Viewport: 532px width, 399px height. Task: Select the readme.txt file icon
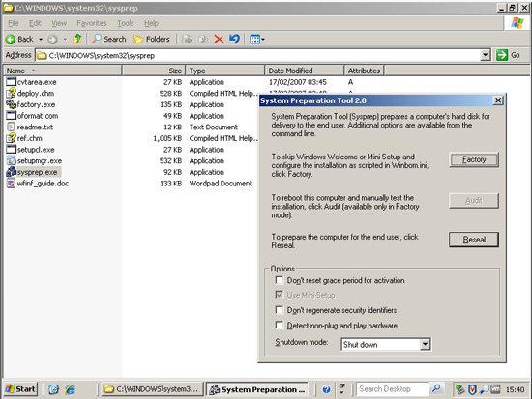pyautogui.click(x=12, y=127)
